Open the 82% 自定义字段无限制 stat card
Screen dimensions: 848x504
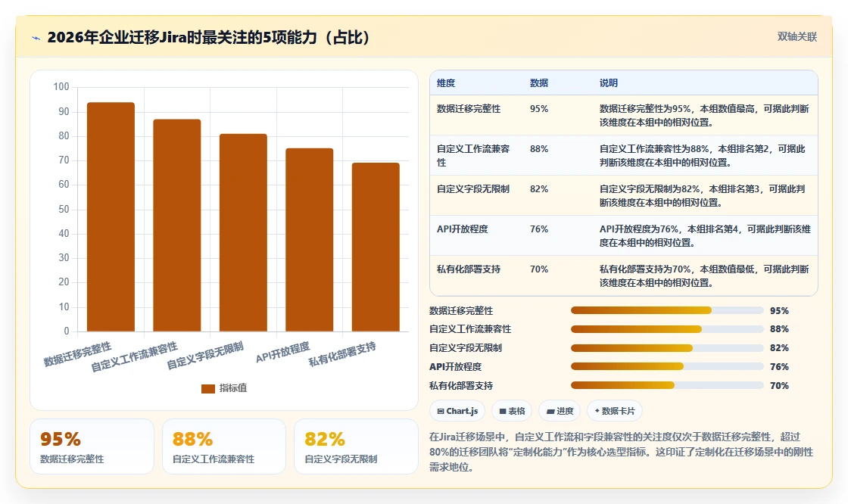[x=356, y=446]
